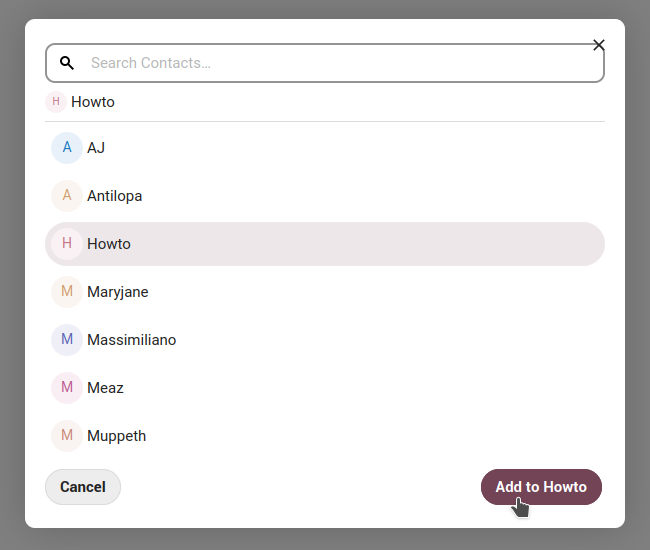Click Maryjane's avatar icon
Viewport: 650px width, 550px height.
point(67,292)
